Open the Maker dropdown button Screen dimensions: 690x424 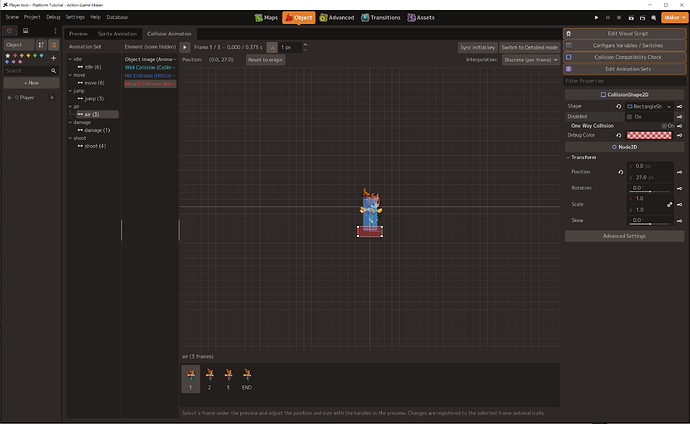pos(674,18)
